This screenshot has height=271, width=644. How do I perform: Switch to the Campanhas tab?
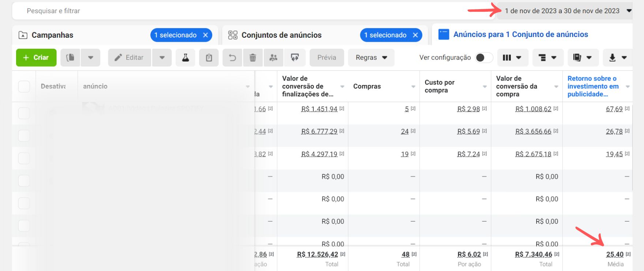point(52,35)
